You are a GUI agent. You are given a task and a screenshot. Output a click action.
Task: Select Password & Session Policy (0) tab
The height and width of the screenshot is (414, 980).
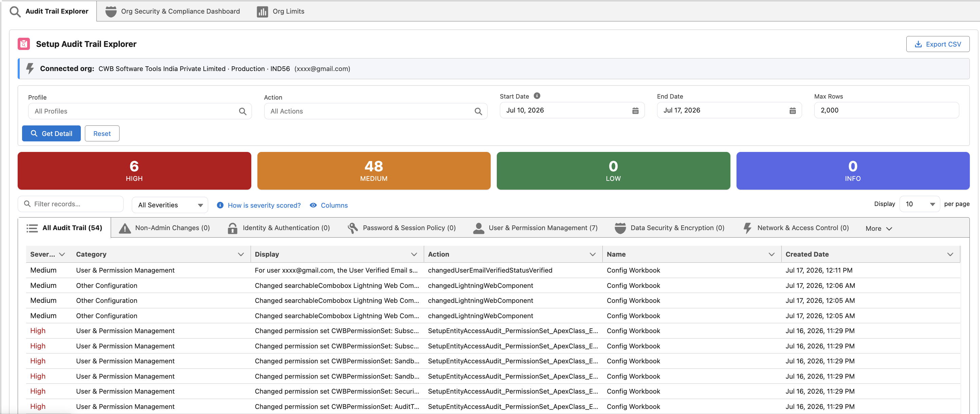pos(402,228)
